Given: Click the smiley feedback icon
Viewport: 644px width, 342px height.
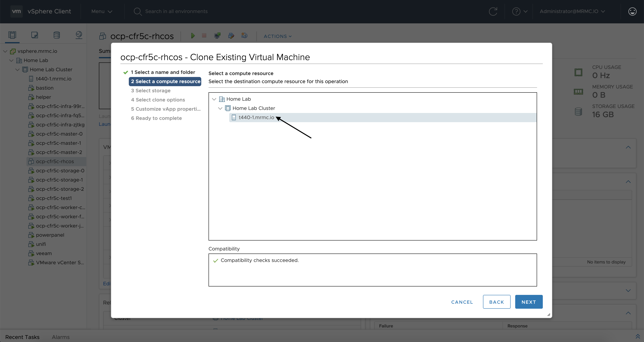Looking at the screenshot, I should pos(632,11).
